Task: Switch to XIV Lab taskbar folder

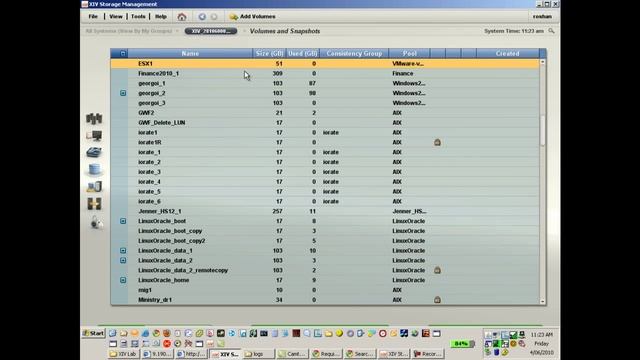Action: tap(123, 354)
